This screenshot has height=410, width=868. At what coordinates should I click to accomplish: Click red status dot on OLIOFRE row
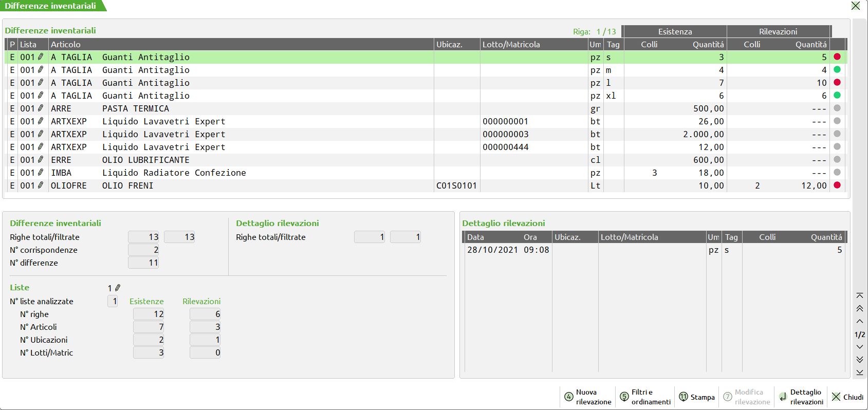(837, 185)
